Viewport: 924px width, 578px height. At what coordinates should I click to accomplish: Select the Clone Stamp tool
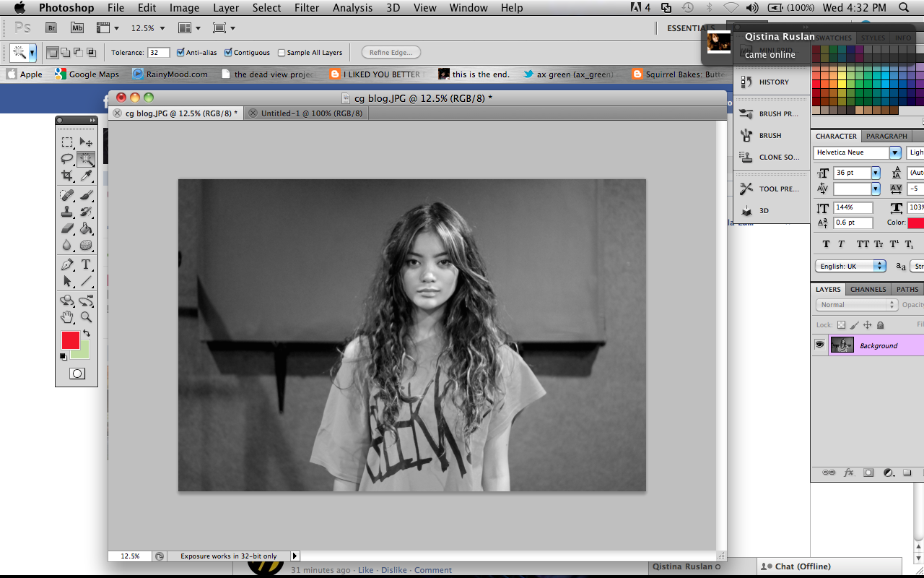click(67, 212)
